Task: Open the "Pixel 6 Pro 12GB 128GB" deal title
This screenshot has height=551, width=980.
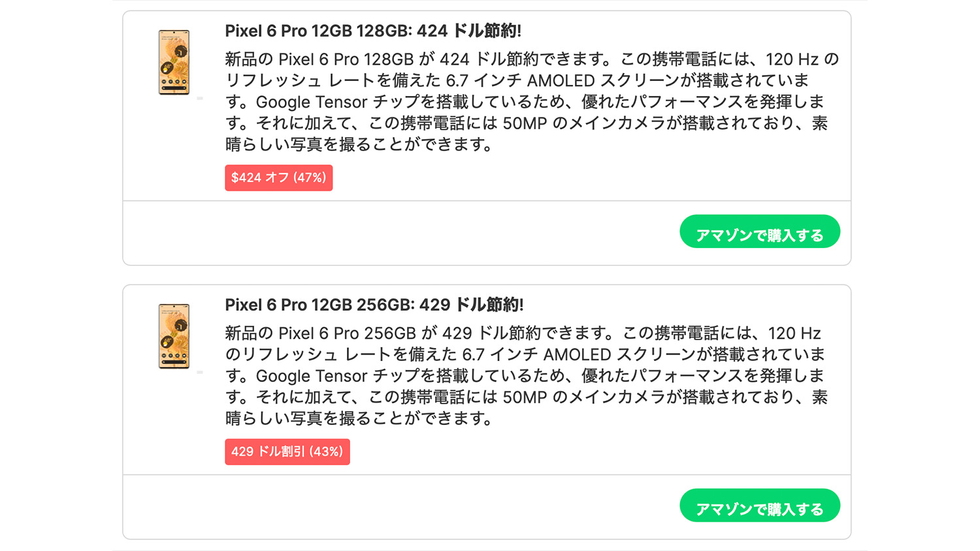Action: tap(372, 31)
